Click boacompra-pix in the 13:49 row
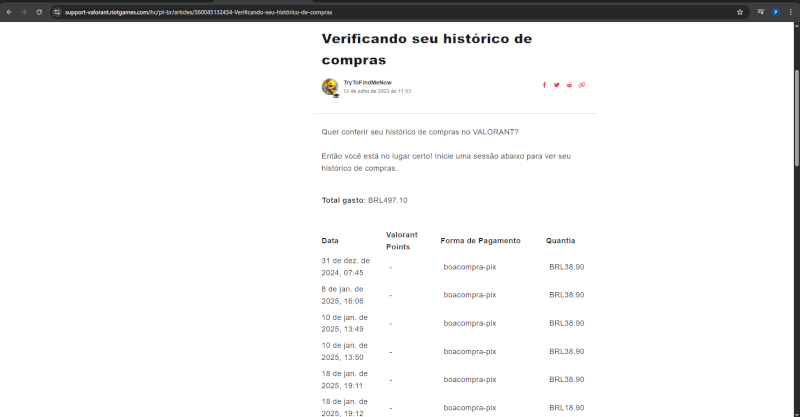This screenshot has height=417, width=800. point(470,323)
